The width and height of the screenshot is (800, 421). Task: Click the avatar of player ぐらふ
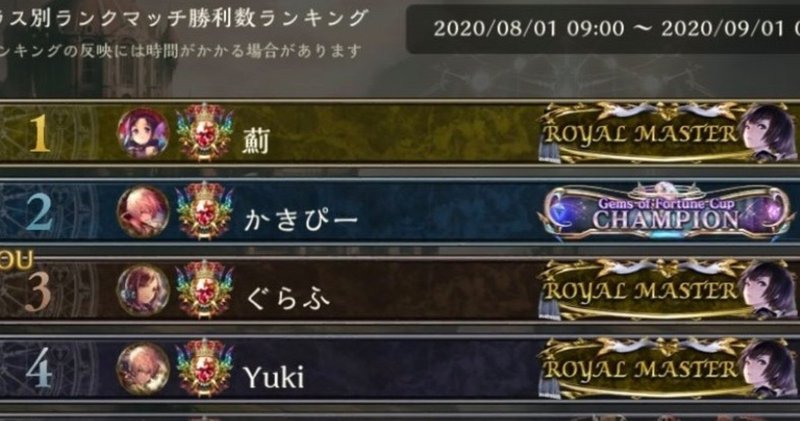143,290
